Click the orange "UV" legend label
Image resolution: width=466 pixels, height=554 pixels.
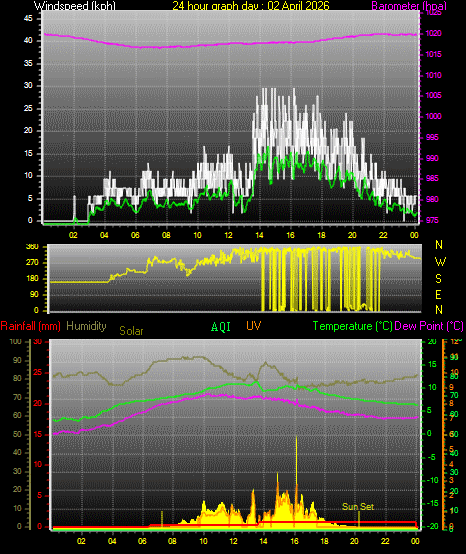click(253, 326)
